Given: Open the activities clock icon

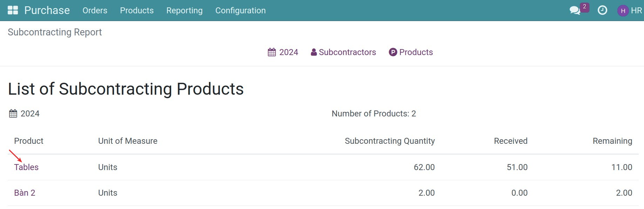Looking at the screenshot, I should (x=602, y=11).
